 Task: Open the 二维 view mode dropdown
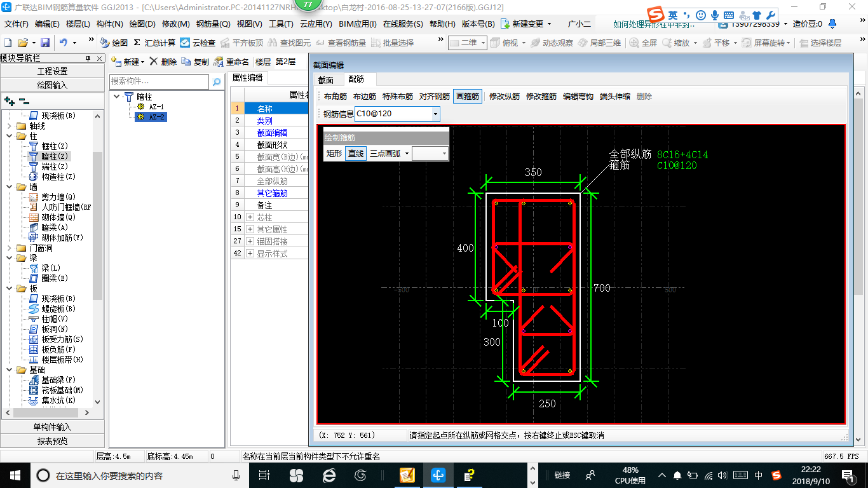[483, 43]
